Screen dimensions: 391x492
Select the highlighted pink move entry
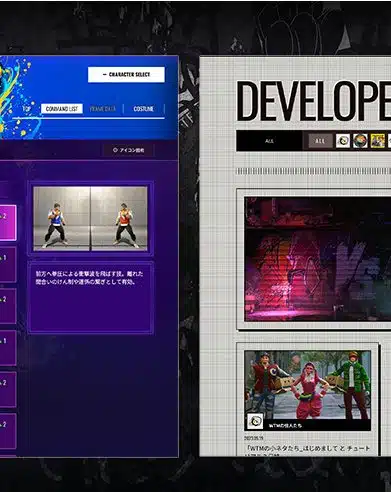coord(7,223)
